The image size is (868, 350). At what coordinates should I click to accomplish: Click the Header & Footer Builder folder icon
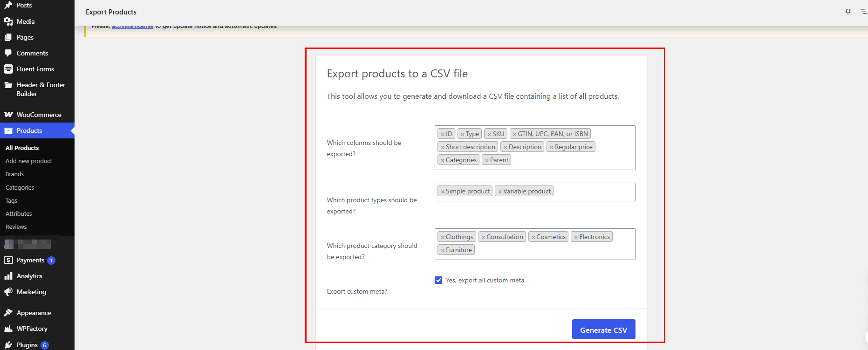(8, 85)
